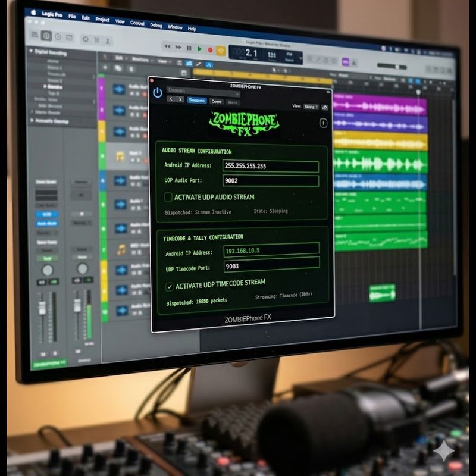Open the Help menu
The height and width of the screenshot is (476, 476).
click(192, 29)
